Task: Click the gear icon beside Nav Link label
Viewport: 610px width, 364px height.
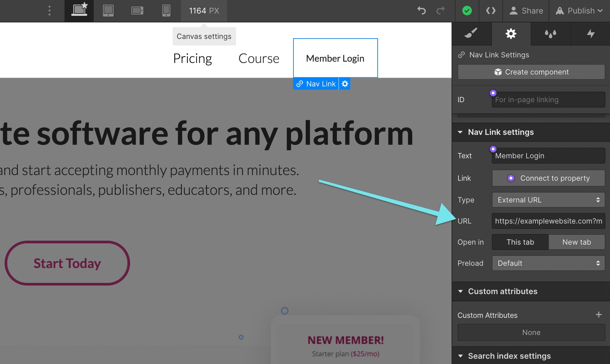Action: (x=345, y=84)
